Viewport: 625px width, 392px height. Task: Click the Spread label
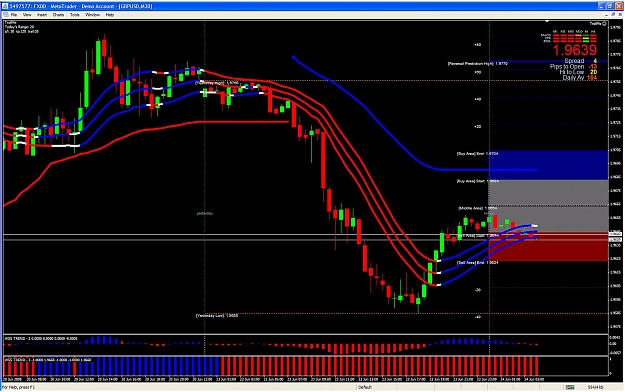click(574, 61)
